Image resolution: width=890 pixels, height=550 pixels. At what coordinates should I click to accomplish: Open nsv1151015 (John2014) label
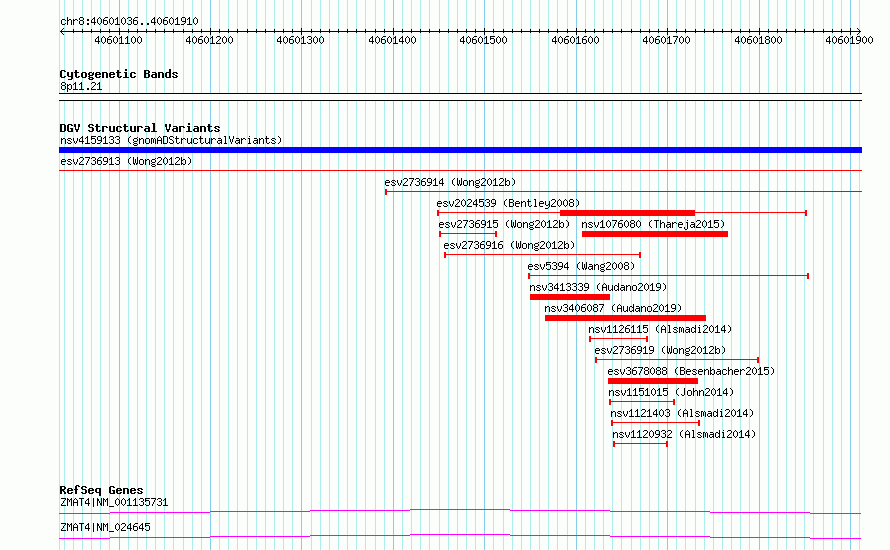click(x=671, y=392)
